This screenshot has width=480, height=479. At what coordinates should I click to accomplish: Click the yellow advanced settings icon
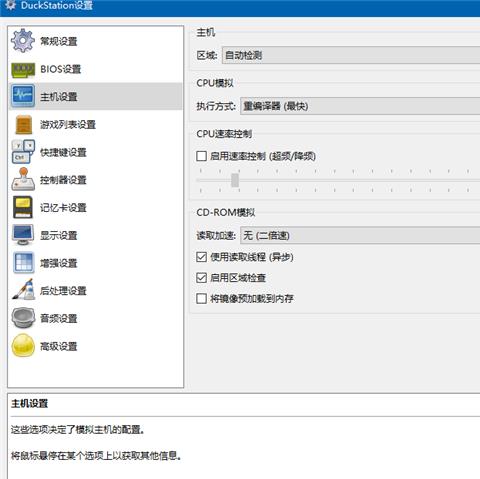(x=23, y=346)
